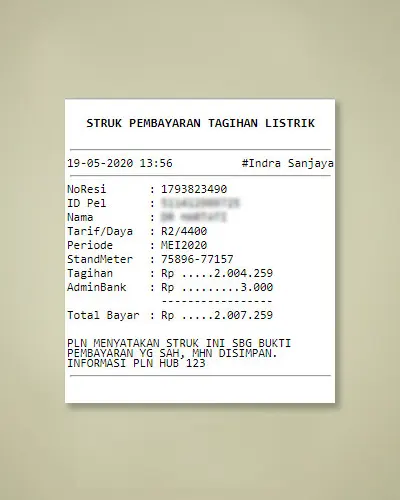
Task: Click the date 19-05-2020 13:56
Action: coord(120,163)
